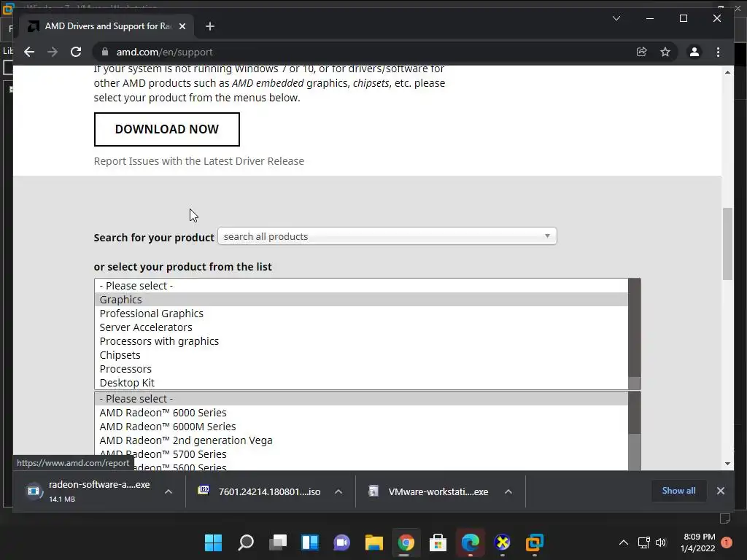The image size is (747, 560).
Task: Choose Processors with graphics option
Action: 361,341
